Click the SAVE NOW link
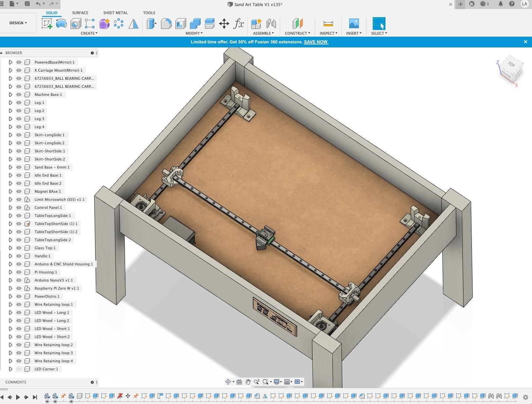532x404 pixels. click(316, 42)
